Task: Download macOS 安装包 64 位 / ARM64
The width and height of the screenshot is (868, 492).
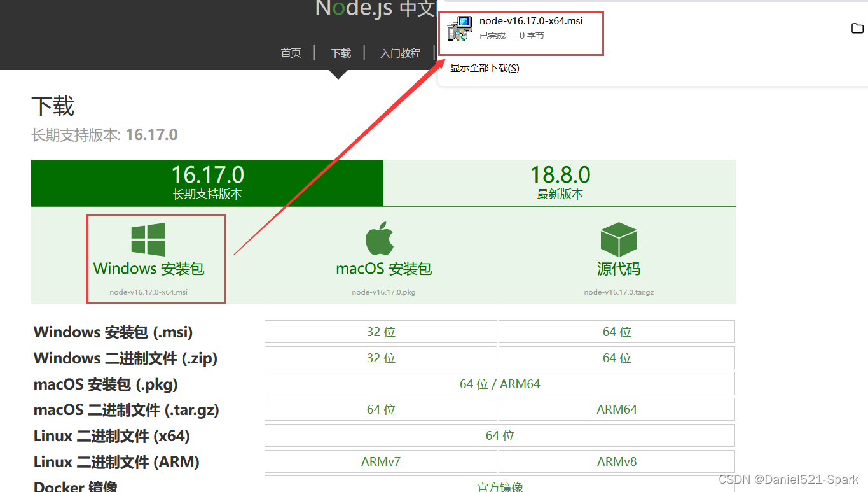Action: (500, 384)
